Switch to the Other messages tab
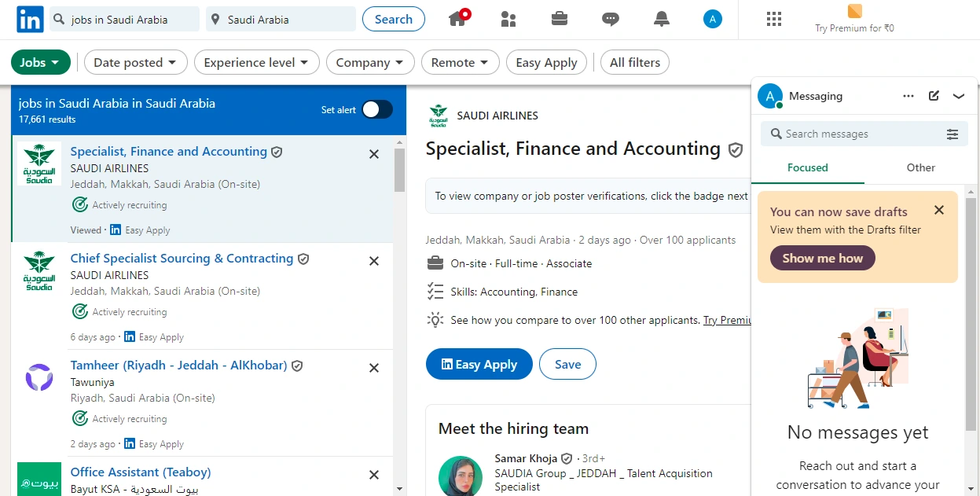980x496 pixels. click(x=921, y=167)
